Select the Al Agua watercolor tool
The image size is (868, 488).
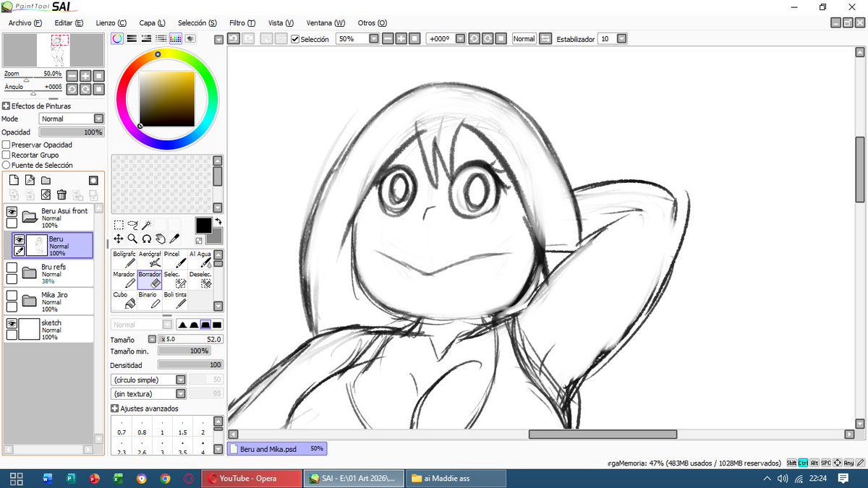coord(200,259)
